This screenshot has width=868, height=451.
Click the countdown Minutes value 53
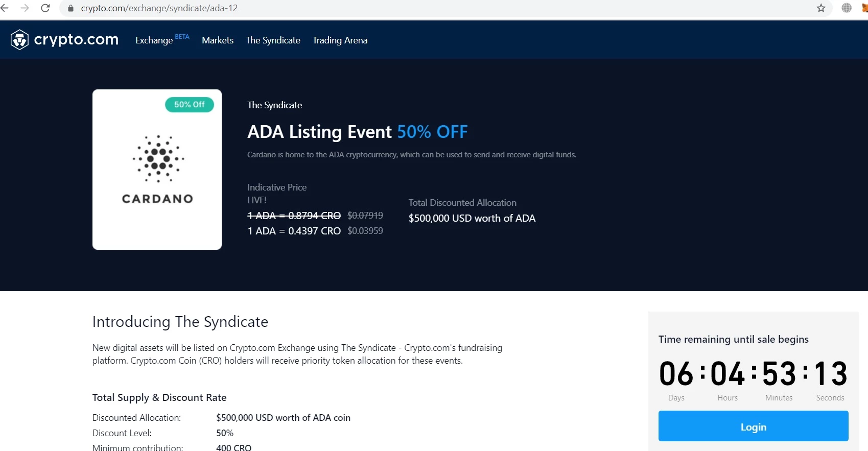(779, 373)
